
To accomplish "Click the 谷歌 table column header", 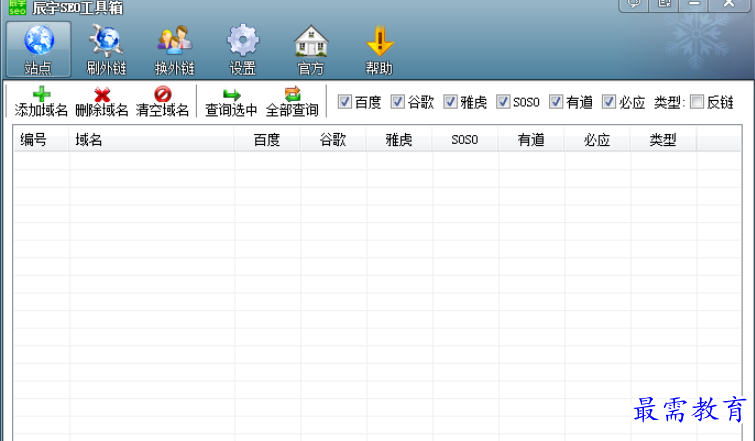I will (x=333, y=140).
